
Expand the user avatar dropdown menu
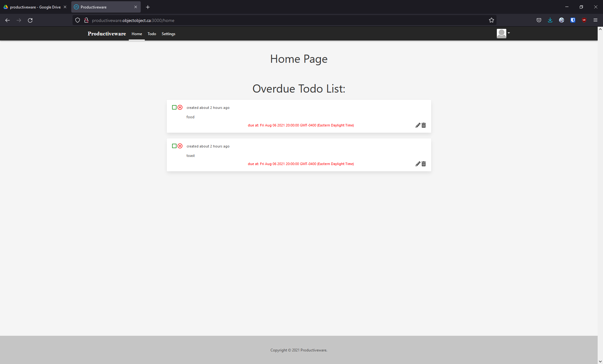(503, 33)
